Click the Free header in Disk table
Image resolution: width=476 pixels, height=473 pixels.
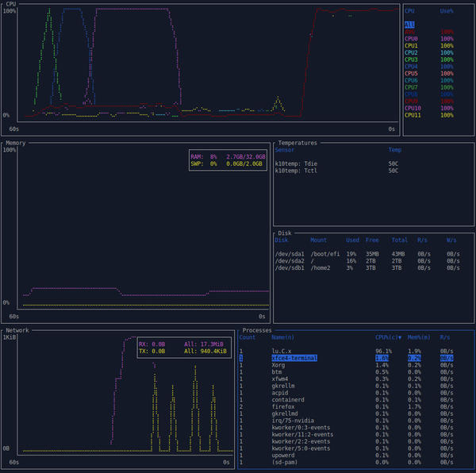372,240
